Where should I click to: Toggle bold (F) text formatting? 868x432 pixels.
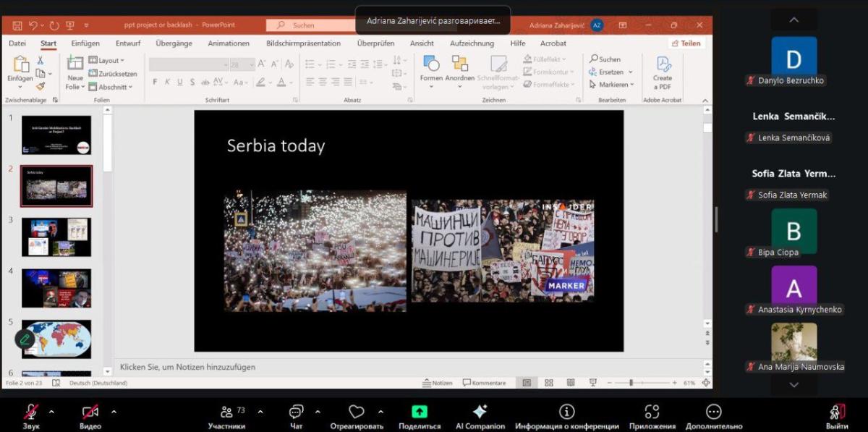pyautogui.click(x=155, y=82)
